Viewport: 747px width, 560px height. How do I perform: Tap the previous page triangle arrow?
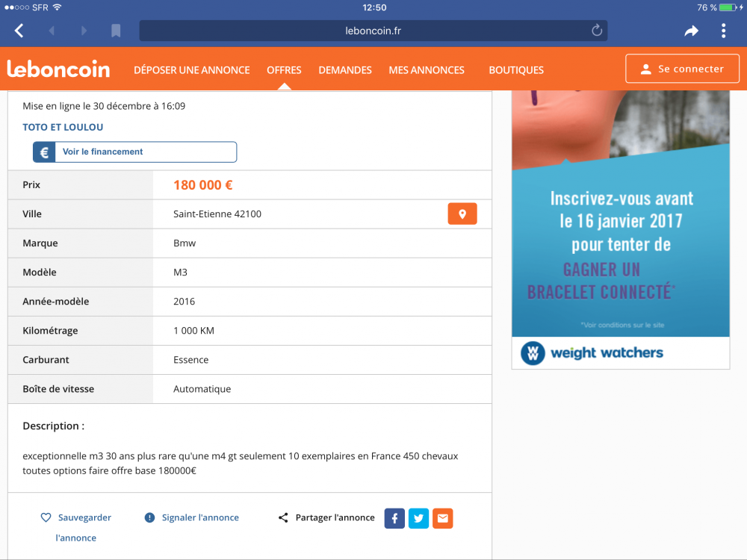tap(52, 31)
